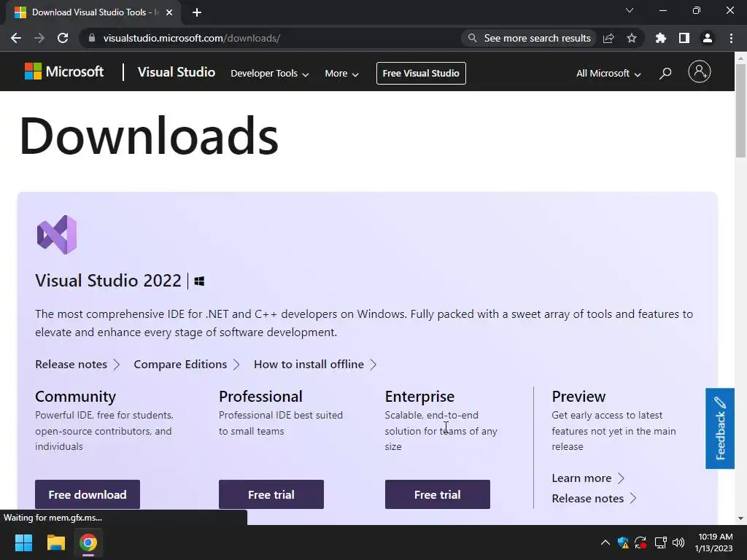Reload the current page

(x=63, y=38)
